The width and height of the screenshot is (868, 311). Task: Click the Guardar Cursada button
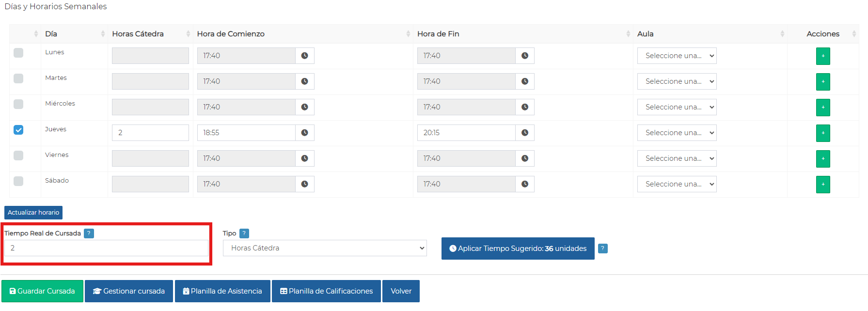[x=42, y=291]
